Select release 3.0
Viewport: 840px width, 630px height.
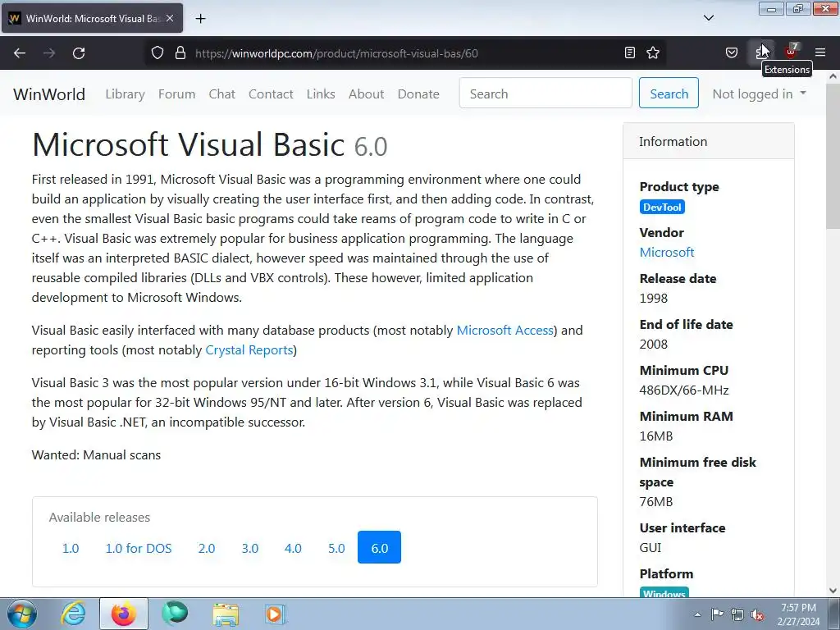(249, 548)
